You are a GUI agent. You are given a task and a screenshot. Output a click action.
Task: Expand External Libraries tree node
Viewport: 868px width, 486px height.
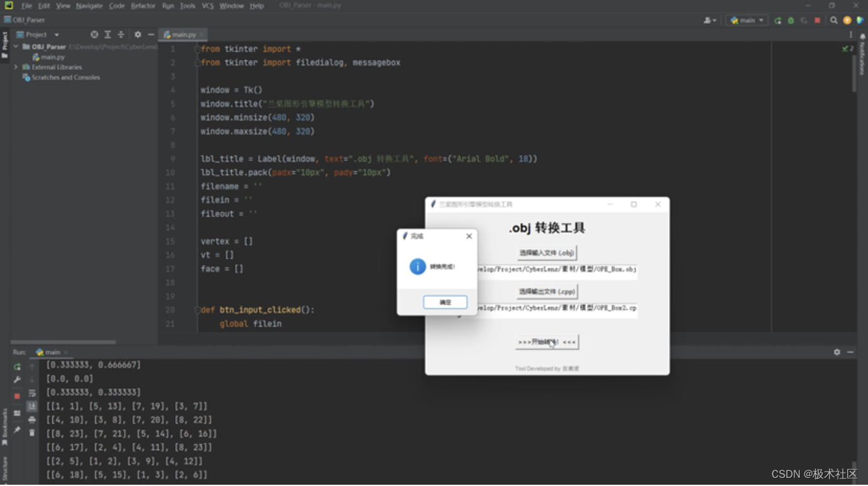tap(16, 67)
